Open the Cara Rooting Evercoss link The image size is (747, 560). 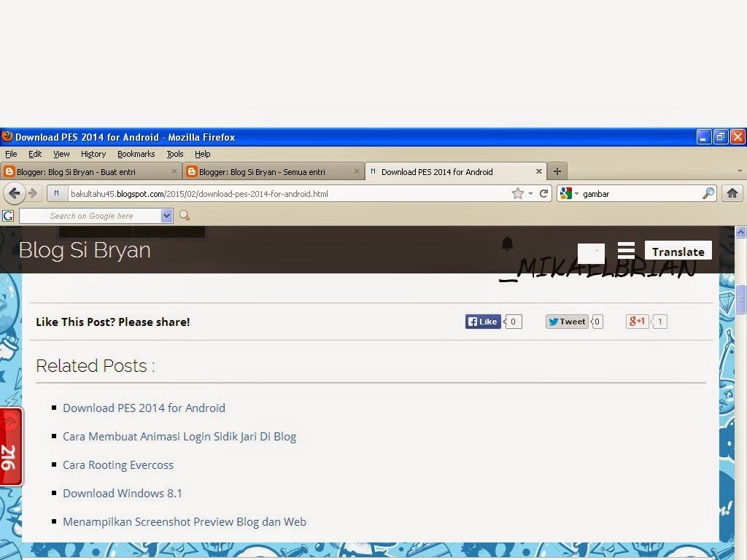pyautogui.click(x=118, y=465)
